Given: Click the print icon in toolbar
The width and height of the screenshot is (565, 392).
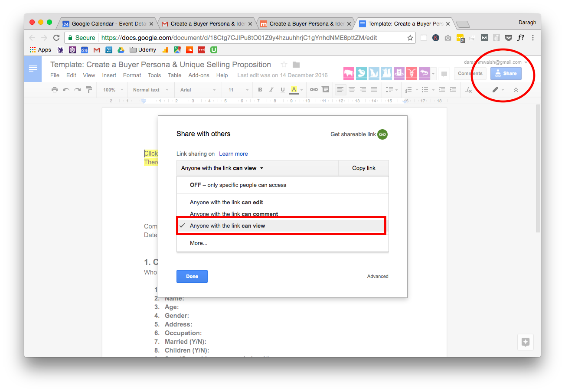Looking at the screenshot, I should click(x=54, y=90).
